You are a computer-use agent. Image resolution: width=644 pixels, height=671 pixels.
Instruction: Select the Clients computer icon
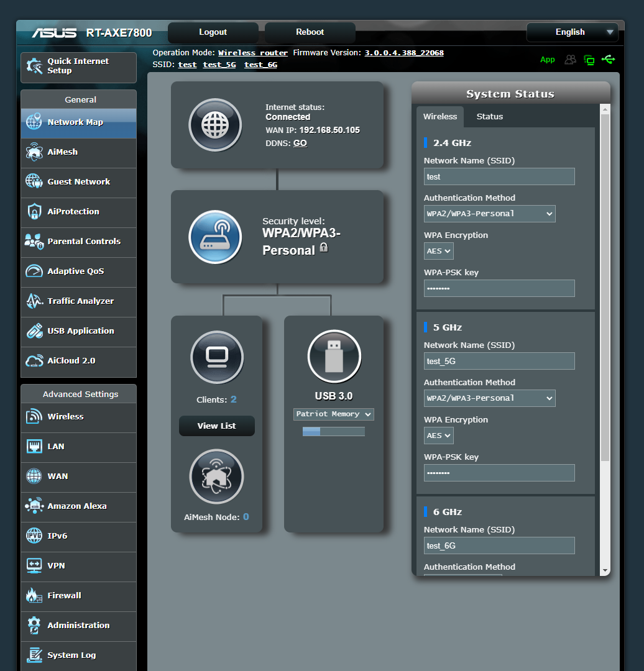click(x=217, y=357)
